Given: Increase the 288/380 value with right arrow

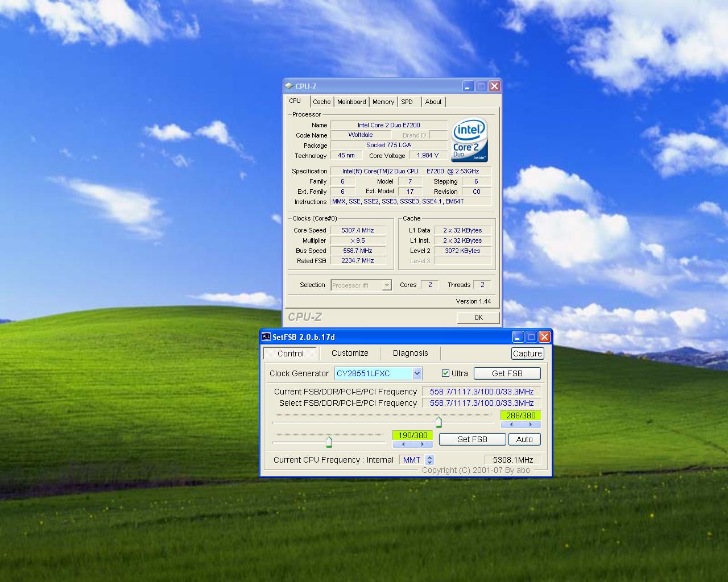Looking at the screenshot, I should (x=531, y=425).
